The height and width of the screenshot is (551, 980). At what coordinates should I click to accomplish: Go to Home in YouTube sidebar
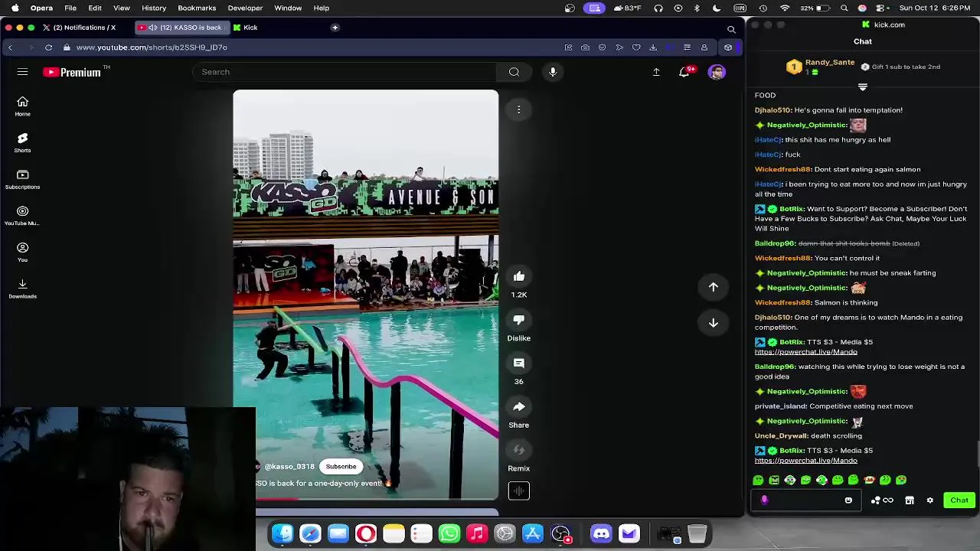tap(22, 106)
